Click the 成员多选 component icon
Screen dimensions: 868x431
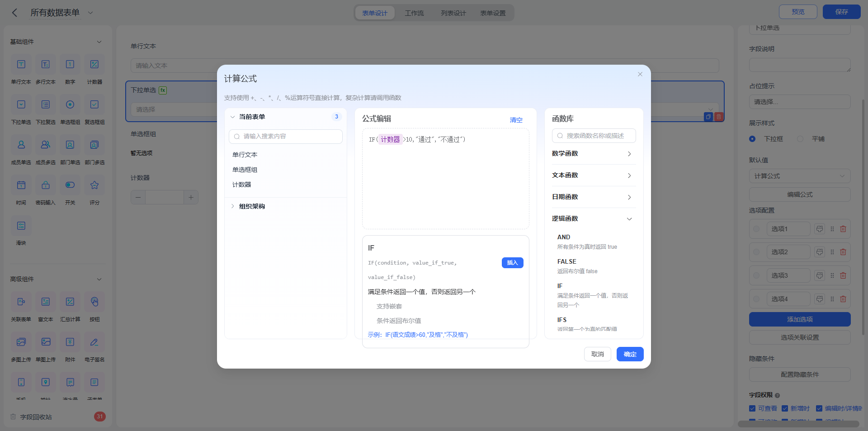pos(46,145)
